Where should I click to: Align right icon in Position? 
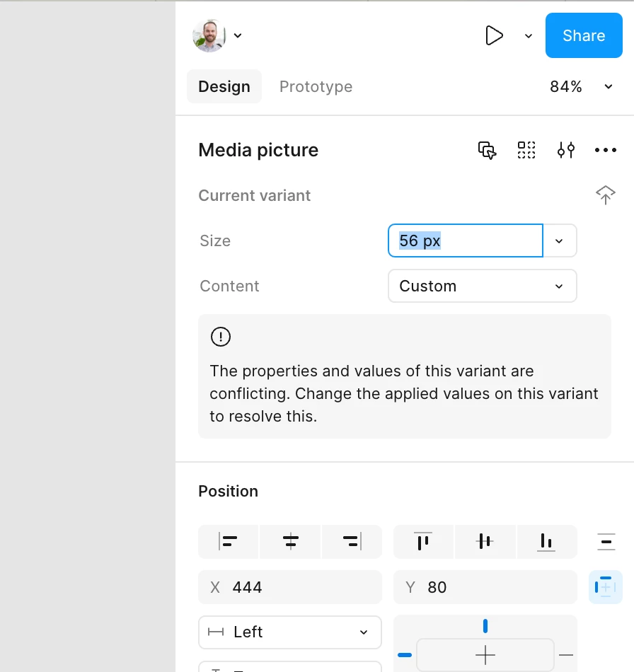[352, 542]
